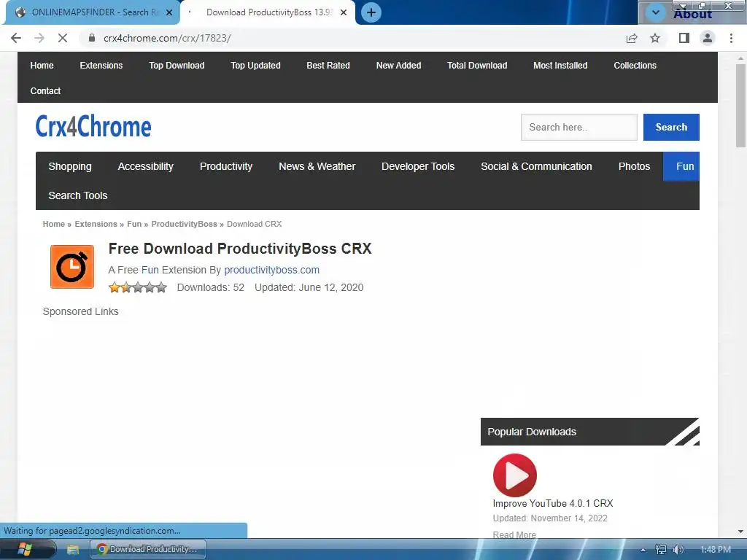747x560 pixels.
Task: Click the padlock site info icon
Action: (x=92, y=38)
